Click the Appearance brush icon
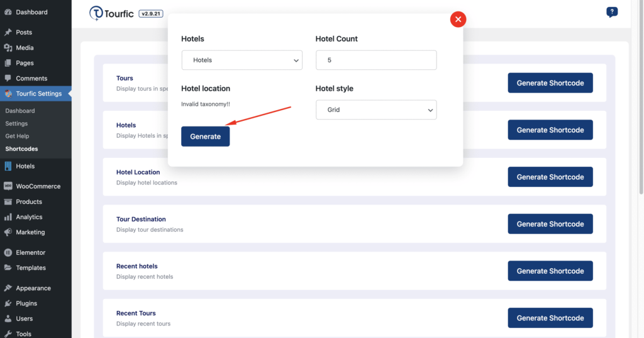The width and height of the screenshot is (644, 338). click(8, 288)
